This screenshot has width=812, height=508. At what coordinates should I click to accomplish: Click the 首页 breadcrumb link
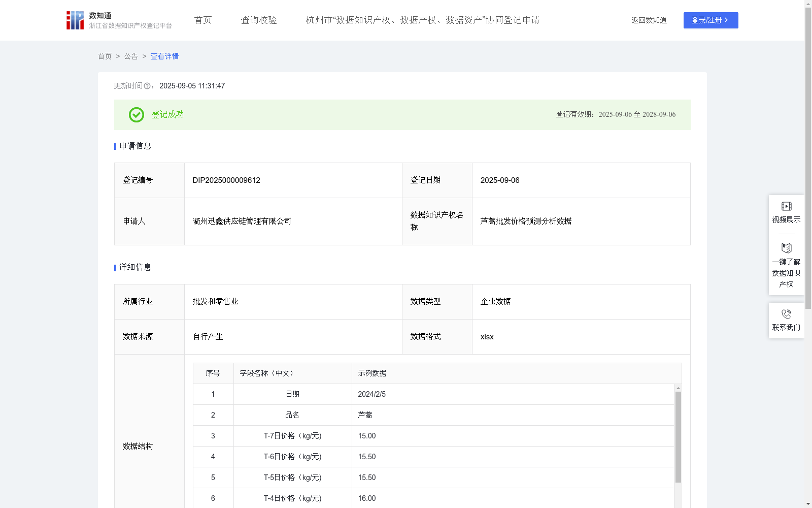pyautogui.click(x=105, y=56)
